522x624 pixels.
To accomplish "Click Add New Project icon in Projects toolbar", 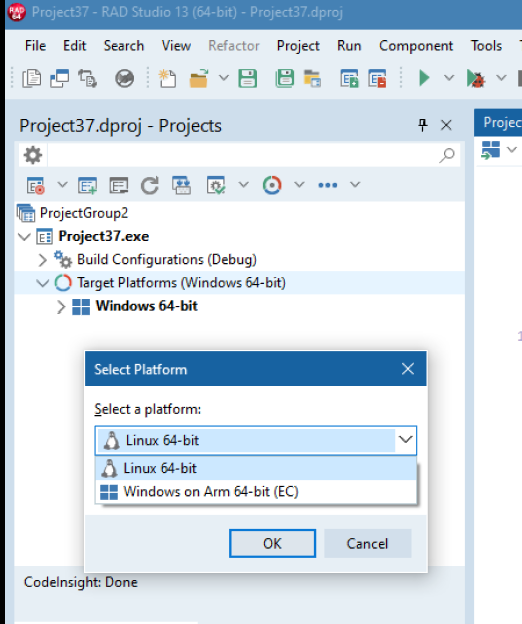I will coord(87,185).
